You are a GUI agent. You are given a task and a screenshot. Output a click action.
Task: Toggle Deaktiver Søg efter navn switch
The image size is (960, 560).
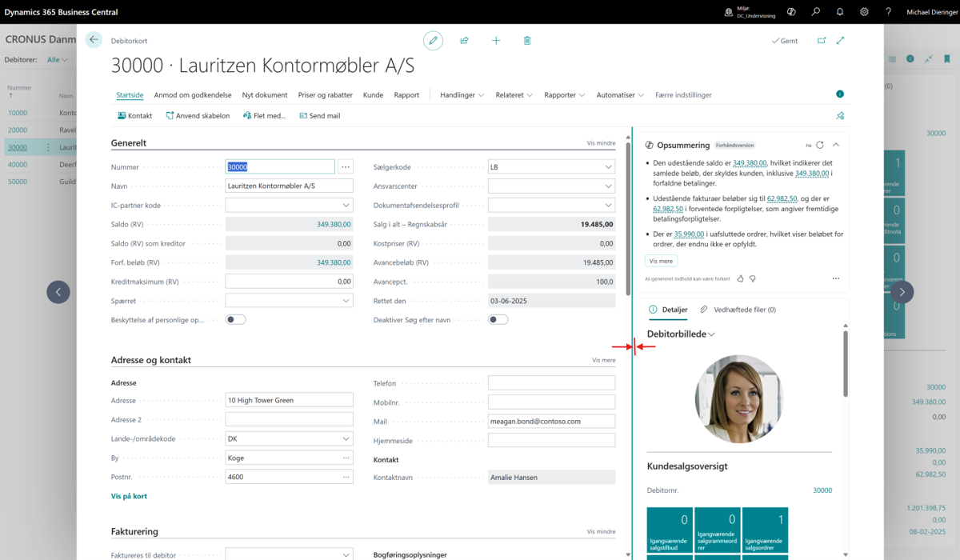(498, 319)
